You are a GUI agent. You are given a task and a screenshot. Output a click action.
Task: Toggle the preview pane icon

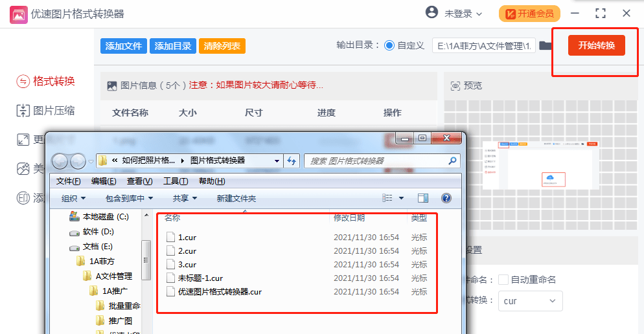coord(423,198)
